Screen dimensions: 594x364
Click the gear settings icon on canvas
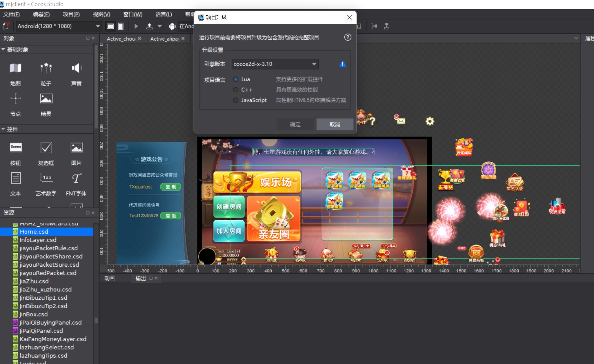pyautogui.click(x=430, y=121)
